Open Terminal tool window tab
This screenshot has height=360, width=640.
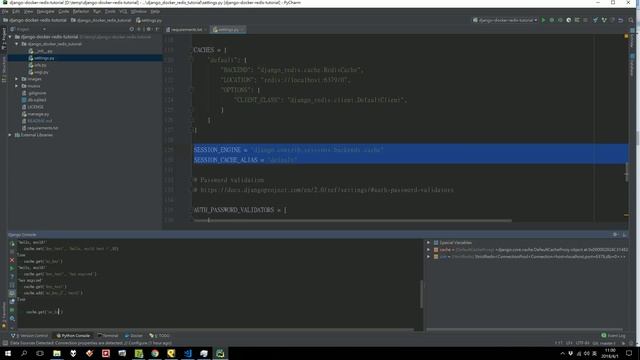pyautogui.click(x=108, y=336)
